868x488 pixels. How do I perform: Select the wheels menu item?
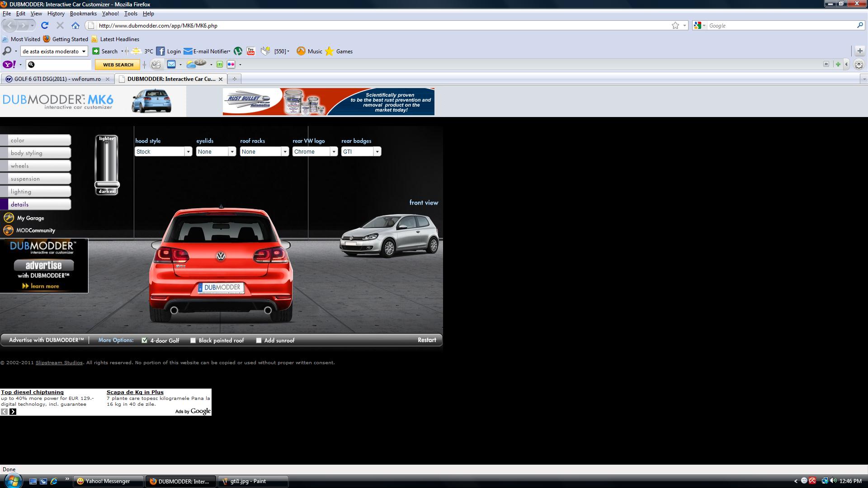[x=36, y=166]
